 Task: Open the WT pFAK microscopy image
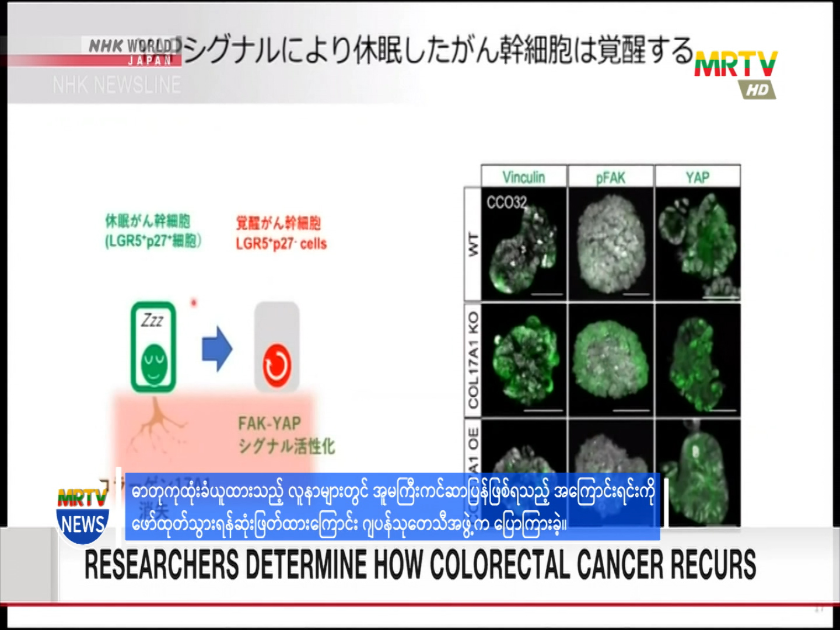pyautogui.click(x=611, y=244)
